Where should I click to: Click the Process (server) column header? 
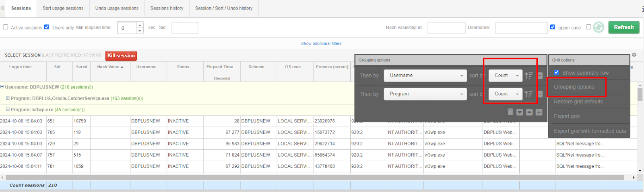332,67
